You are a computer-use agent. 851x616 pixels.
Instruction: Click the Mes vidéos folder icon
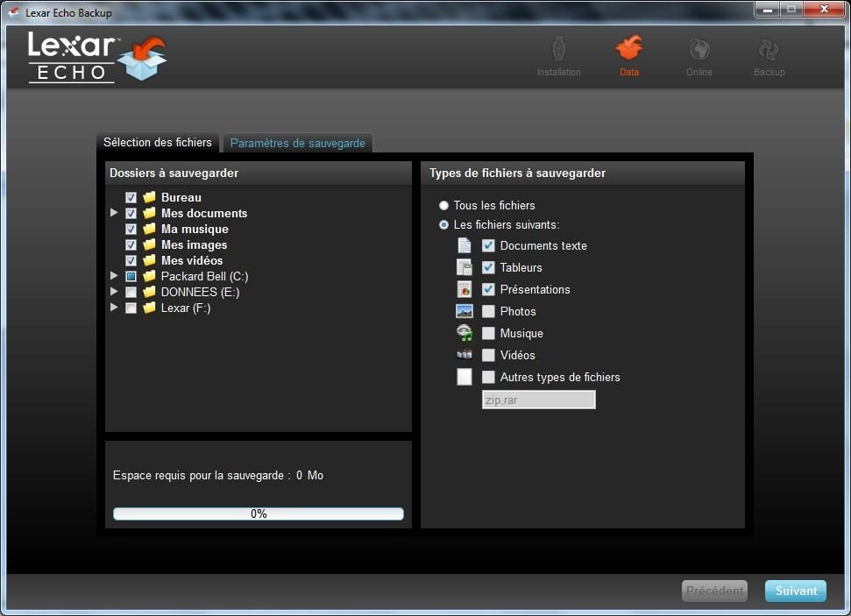(149, 260)
